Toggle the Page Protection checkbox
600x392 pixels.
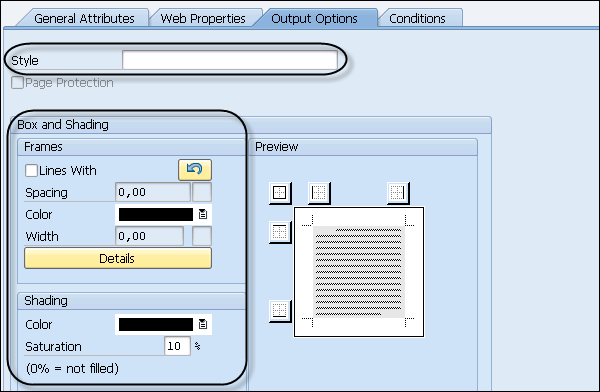click(17, 83)
